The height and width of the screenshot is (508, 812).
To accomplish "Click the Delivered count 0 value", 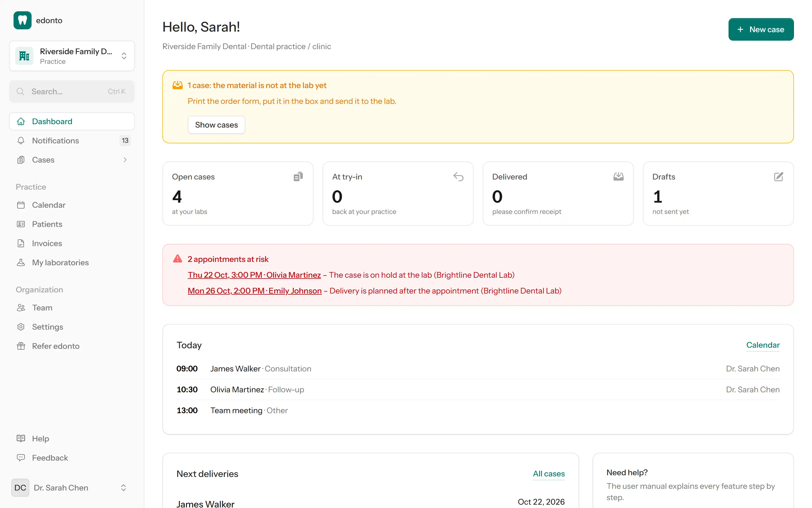I will [x=497, y=196].
